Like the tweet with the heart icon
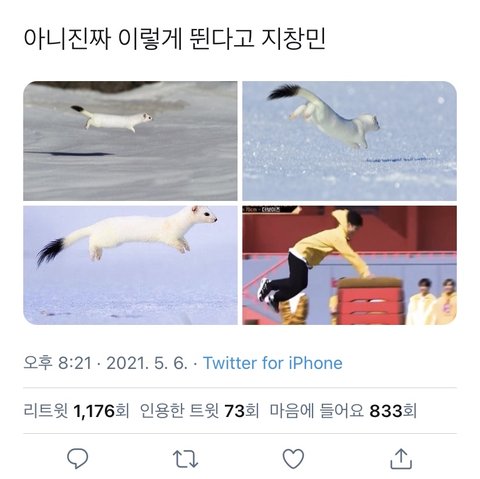The width and height of the screenshot is (480, 479). point(293,459)
